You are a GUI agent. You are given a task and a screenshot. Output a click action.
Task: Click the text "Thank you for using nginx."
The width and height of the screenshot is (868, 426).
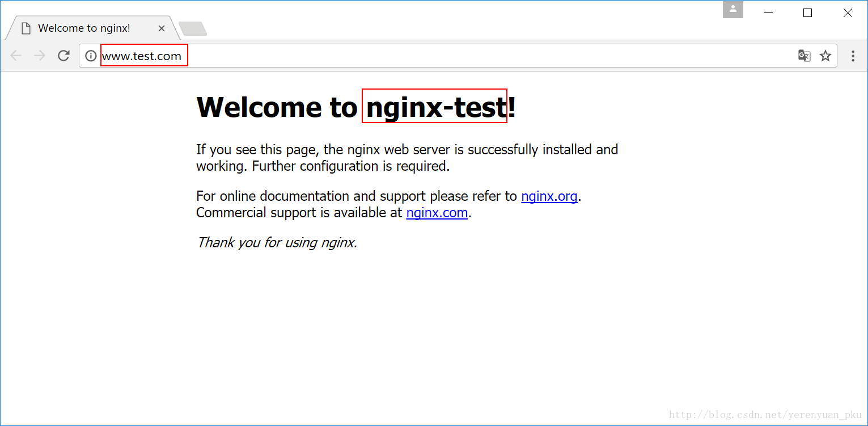pos(277,243)
